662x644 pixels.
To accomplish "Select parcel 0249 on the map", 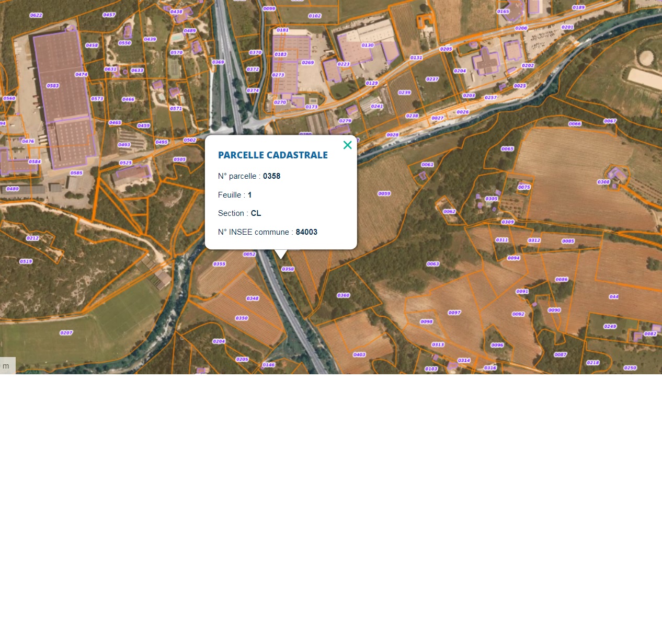I will 610,326.
